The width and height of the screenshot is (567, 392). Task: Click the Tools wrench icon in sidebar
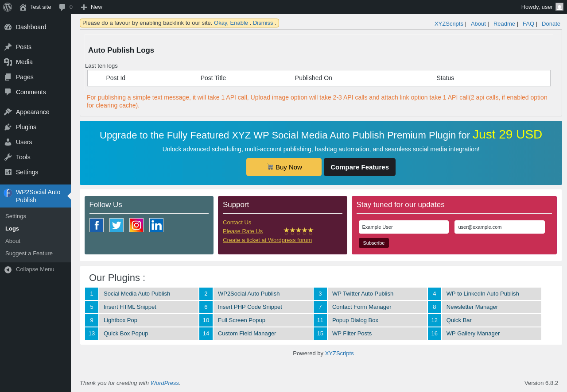[8, 157]
